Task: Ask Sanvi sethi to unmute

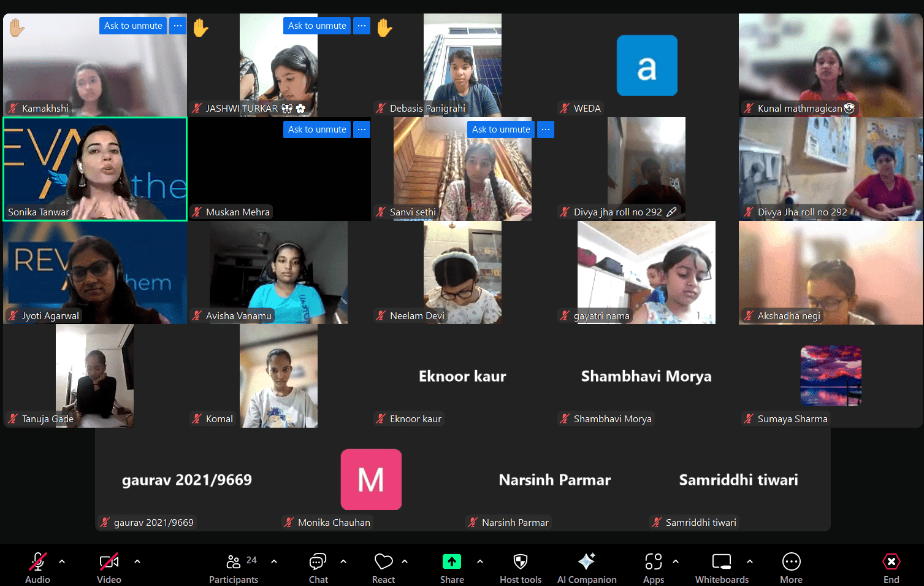Action: pos(501,129)
